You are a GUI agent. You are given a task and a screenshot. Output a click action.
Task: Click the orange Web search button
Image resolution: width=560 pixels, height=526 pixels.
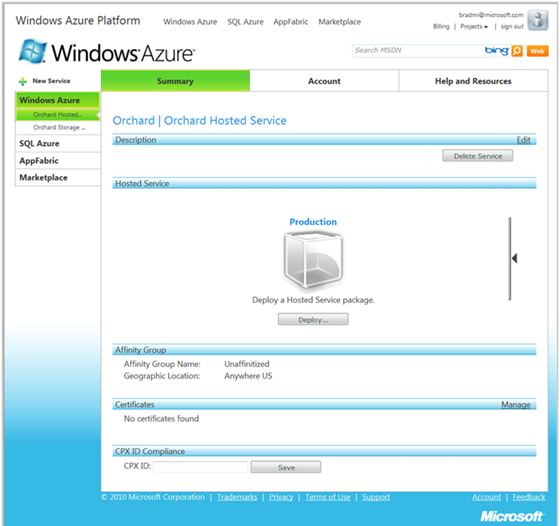tap(538, 51)
